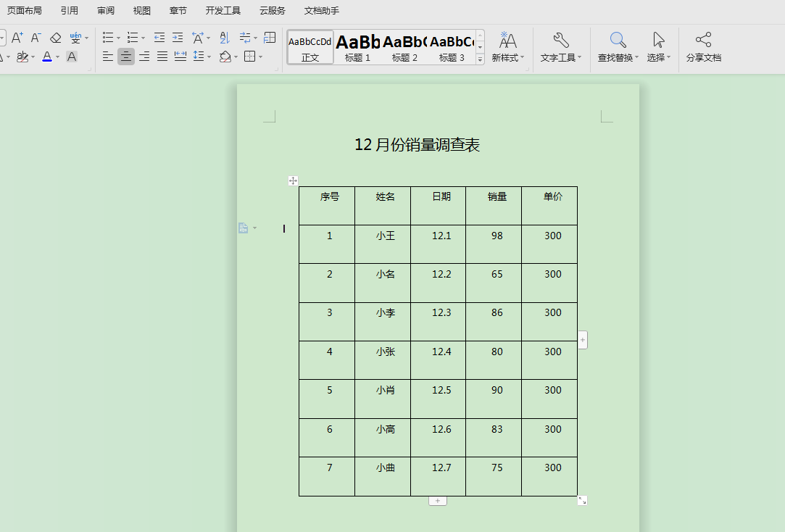Click the 新样式 (New Style) icon
Image resolution: width=785 pixels, height=532 pixels.
(x=507, y=40)
